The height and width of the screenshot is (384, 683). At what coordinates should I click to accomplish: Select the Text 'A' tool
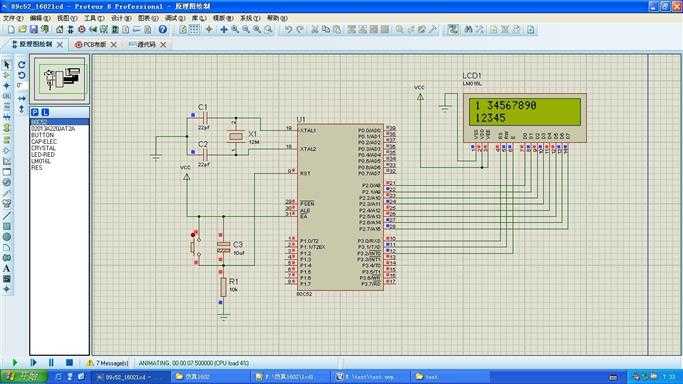coord(7,269)
